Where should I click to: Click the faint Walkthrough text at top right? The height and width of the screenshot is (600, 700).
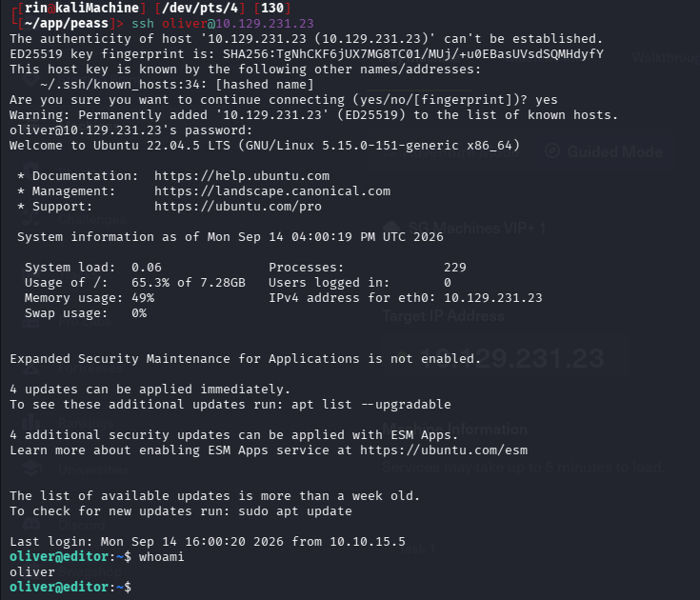[x=666, y=57]
